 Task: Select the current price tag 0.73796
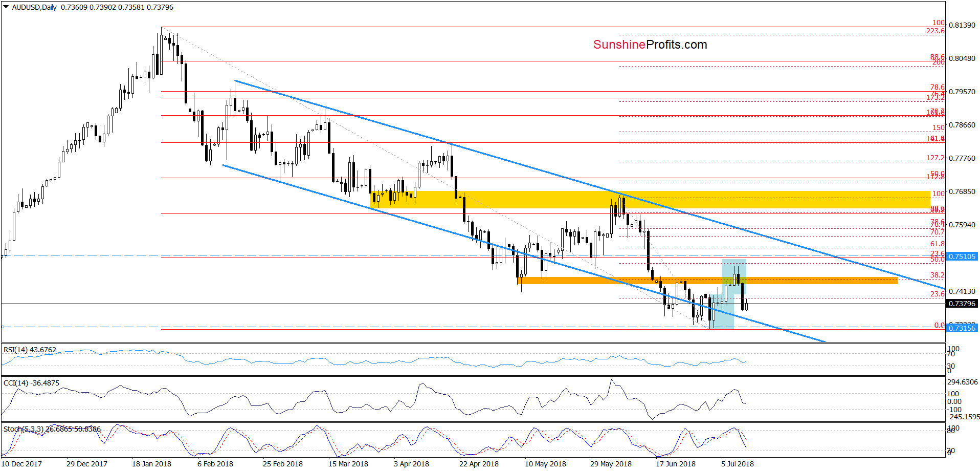963,304
